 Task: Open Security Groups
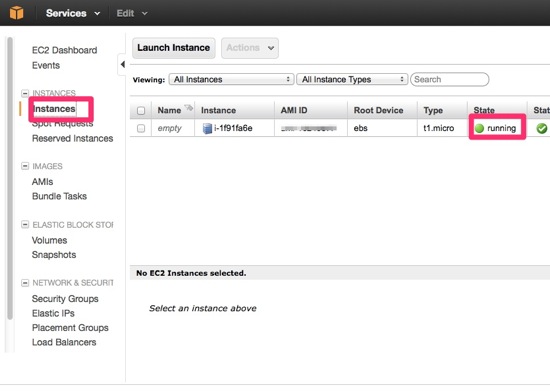tap(65, 299)
